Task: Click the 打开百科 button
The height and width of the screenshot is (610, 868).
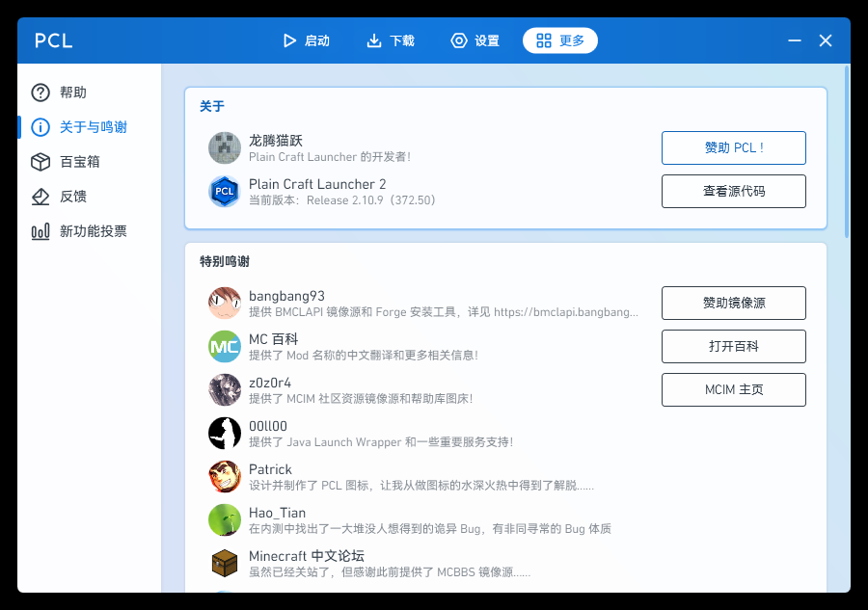Action: click(x=734, y=346)
